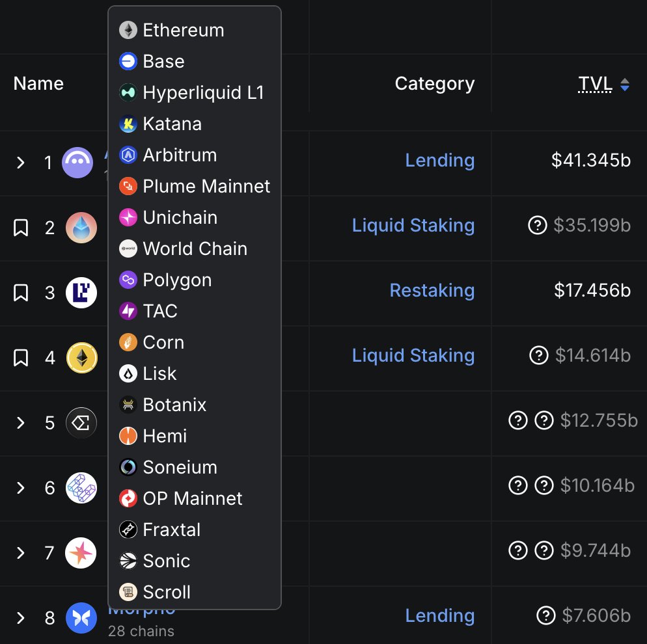The width and height of the screenshot is (647, 644).
Task: Click the question mark beside $35.199b TVL
Action: pos(537,226)
